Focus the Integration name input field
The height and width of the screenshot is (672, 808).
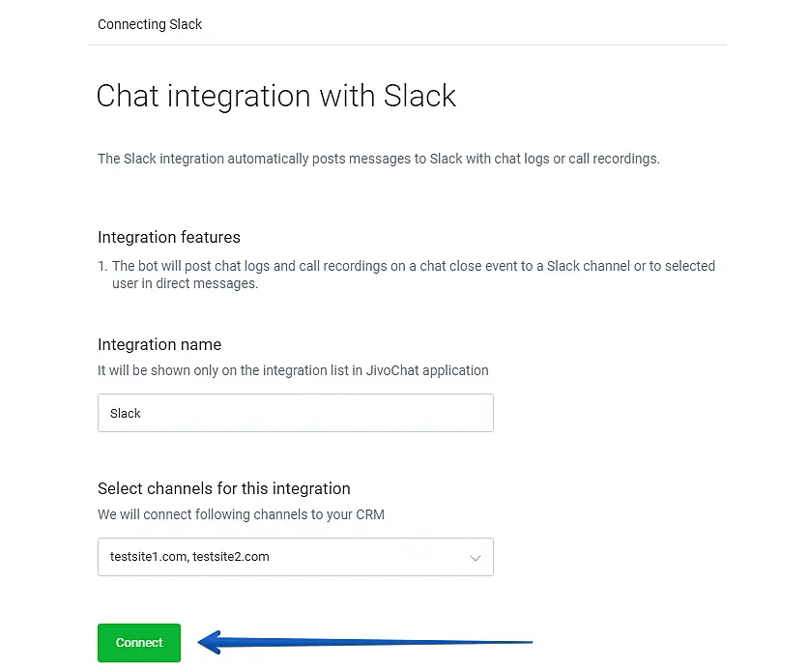pos(295,413)
